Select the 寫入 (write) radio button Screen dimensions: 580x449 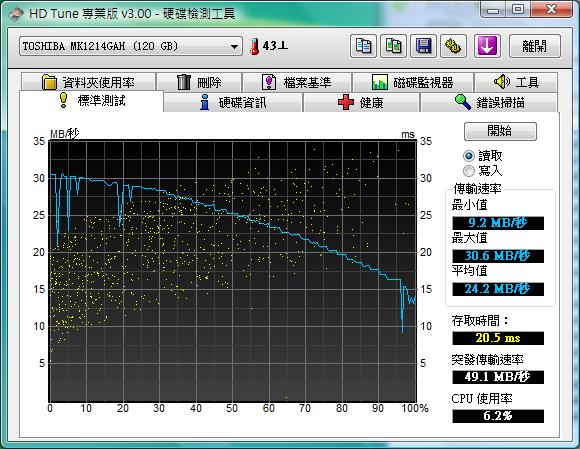(x=469, y=171)
